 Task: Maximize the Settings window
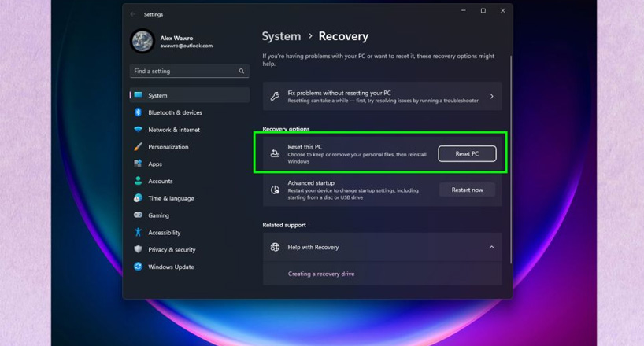pyautogui.click(x=483, y=11)
